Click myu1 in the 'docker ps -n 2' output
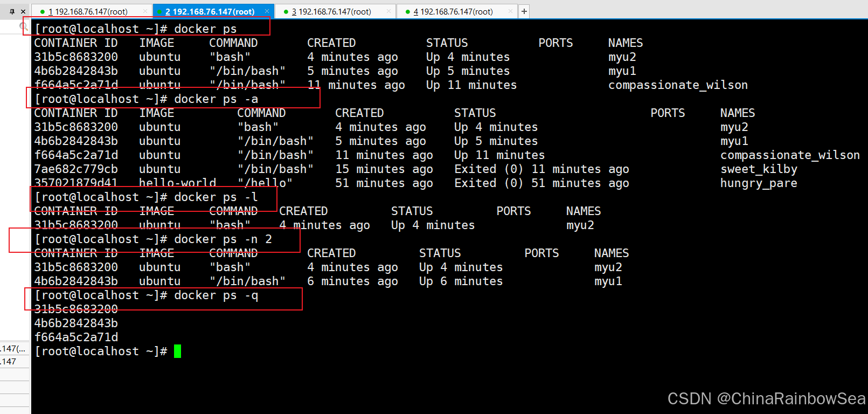 (x=608, y=281)
